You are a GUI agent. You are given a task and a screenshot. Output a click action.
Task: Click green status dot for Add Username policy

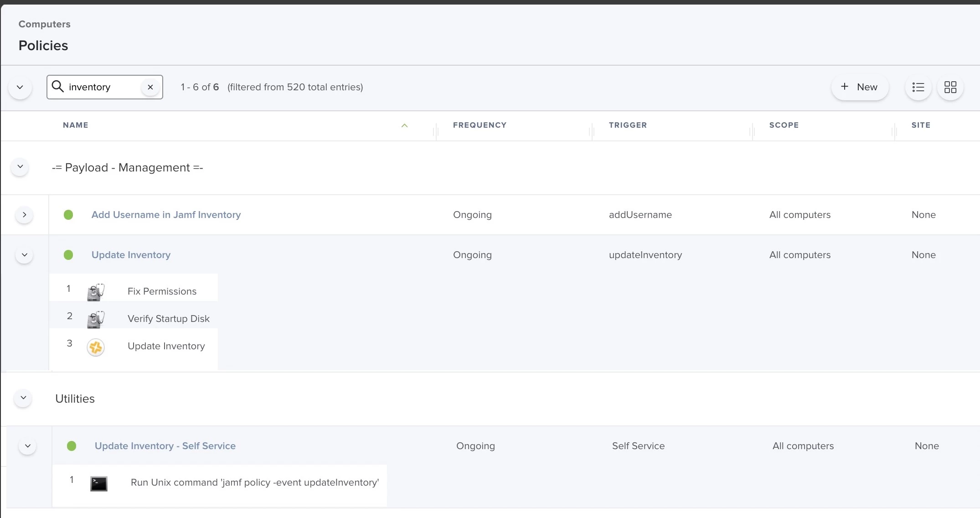[68, 215]
